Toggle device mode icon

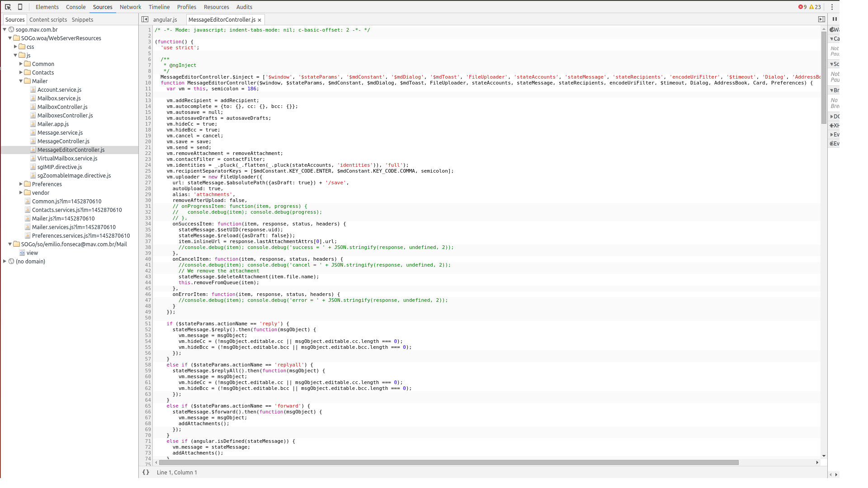click(x=20, y=7)
